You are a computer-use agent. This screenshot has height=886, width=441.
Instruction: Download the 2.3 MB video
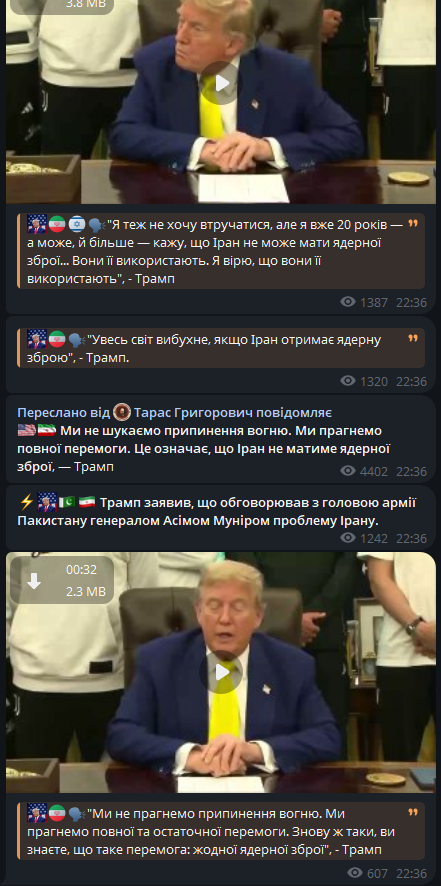point(34,580)
